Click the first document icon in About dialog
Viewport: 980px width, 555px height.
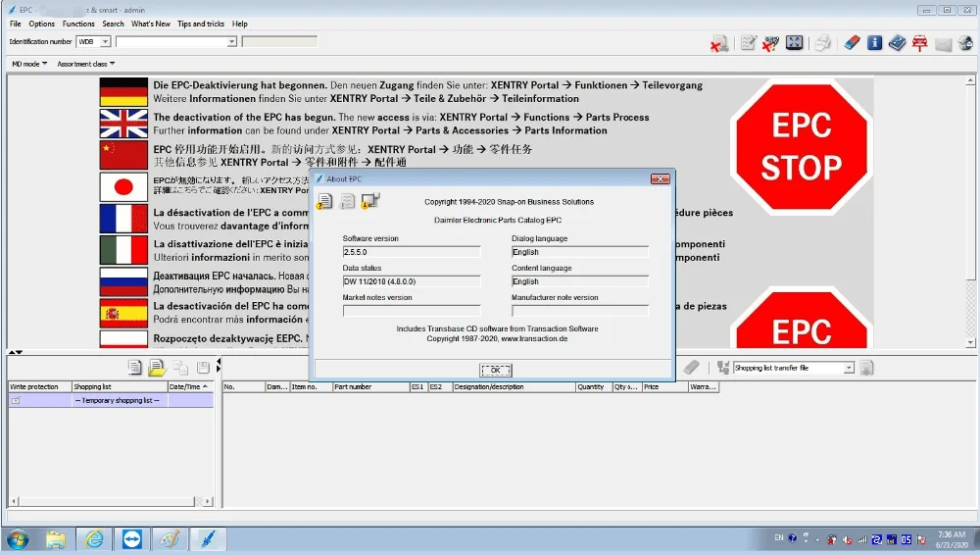tap(324, 201)
